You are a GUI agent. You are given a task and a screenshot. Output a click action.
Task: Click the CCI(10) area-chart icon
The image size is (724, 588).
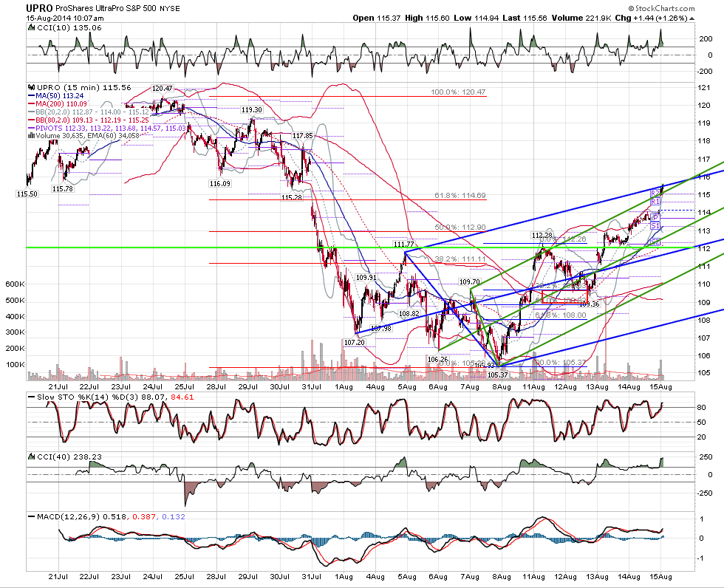pyautogui.click(x=31, y=27)
